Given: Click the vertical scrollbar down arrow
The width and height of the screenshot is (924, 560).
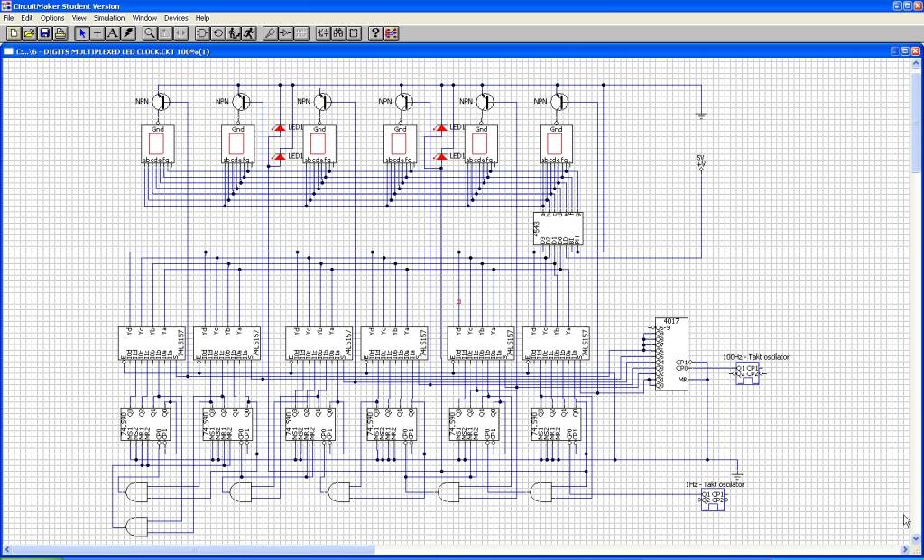Looking at the screenshot, I should (x=916, y=539).
